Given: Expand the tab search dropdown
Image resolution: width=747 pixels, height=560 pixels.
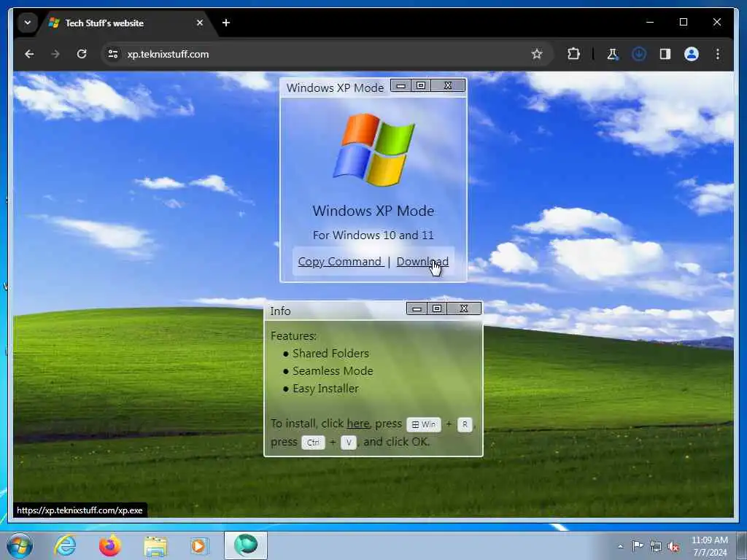Looking at the screenshot, I should [28, 23].
